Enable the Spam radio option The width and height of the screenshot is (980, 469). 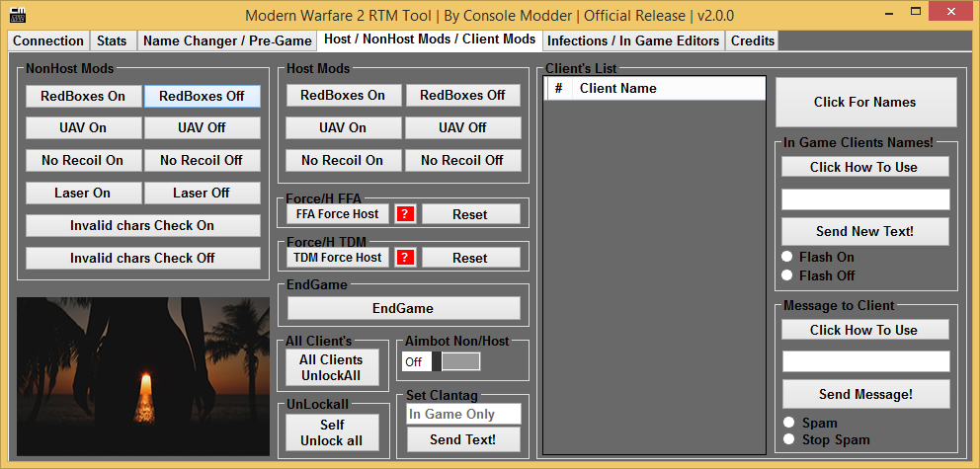tap(787, 423)
